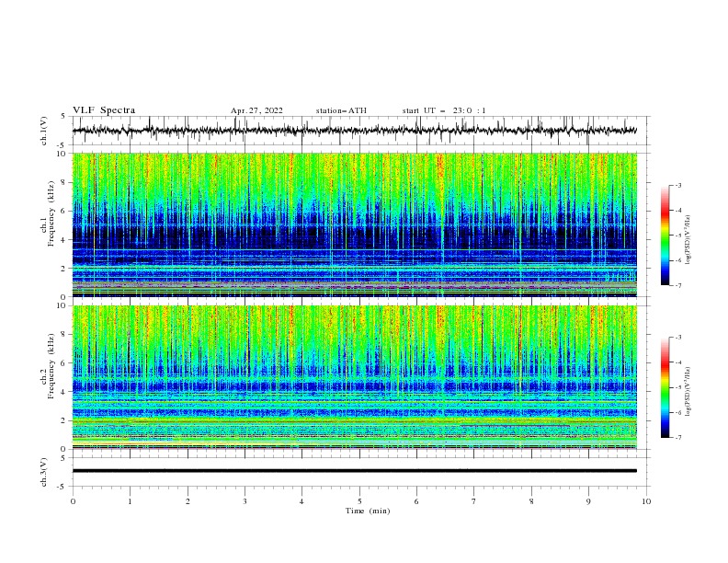Click the "-3" tick on the ch.1 colorbar
The width and height of the screenshot is (728, 563).
(x=678, y=185)
